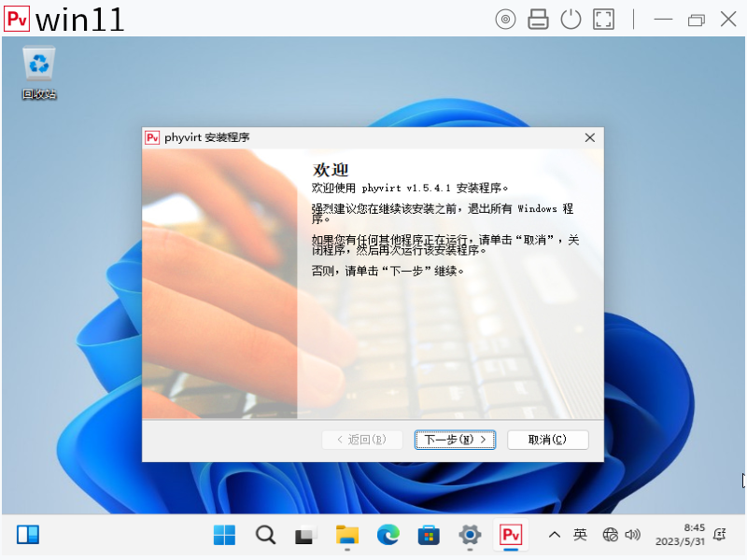Toggle fullscreen icon in phyvirt toolbar
Screen dimensions: 747x560
pos(603,20)
